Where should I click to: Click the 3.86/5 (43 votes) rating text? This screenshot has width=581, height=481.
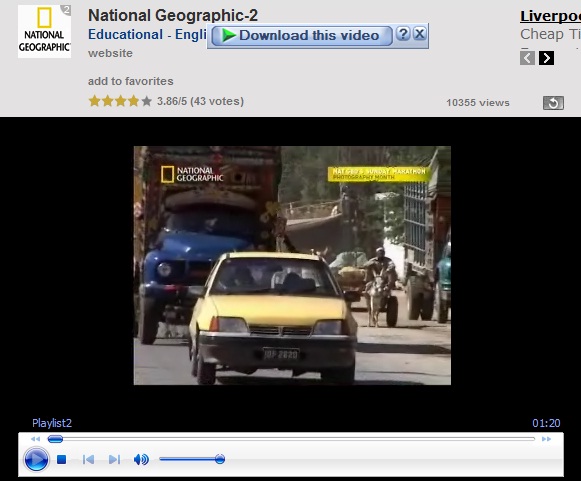pyautogui.click(x=200, y=101)
